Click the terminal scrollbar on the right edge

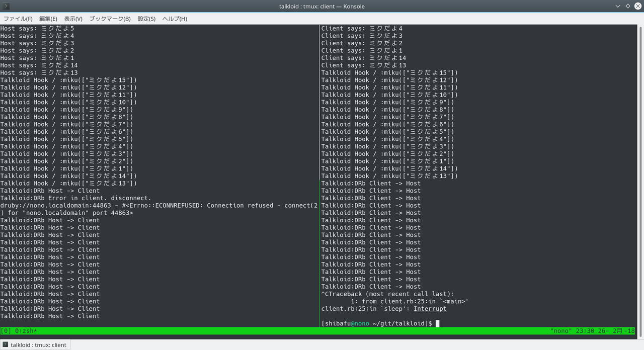pos(640,176)
